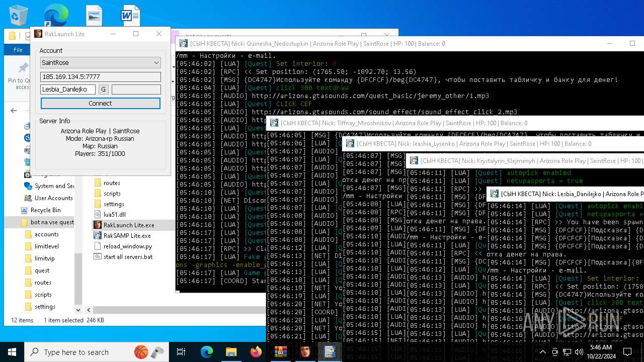Open scripts folder in navigation tree
Screen dimensions: 644x362
(39, 295)
